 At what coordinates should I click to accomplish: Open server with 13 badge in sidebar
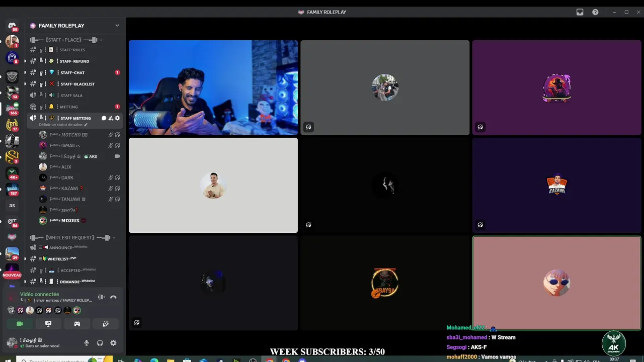[x=12, y=93]
